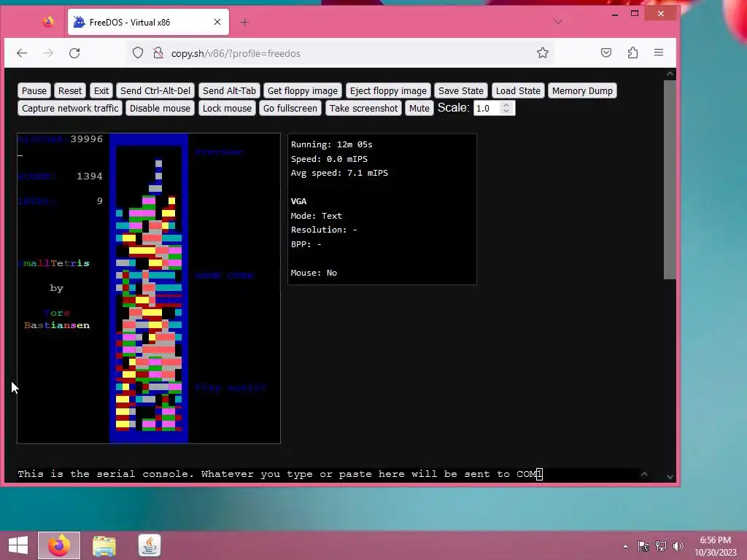Viewport: 747px width, 560px height.
Task: Open the network tray icon
Action: (661, 546)
